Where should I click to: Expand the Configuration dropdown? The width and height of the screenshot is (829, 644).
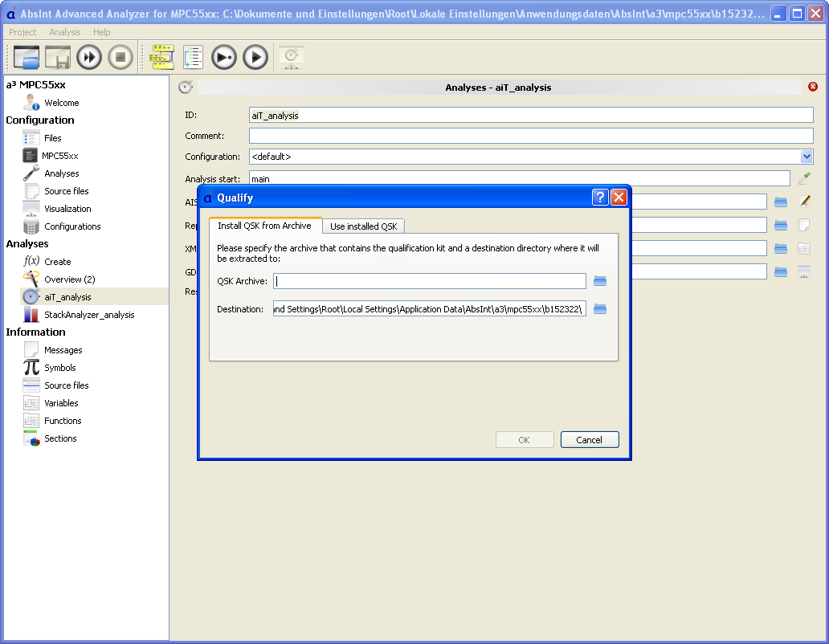point(806,157)
